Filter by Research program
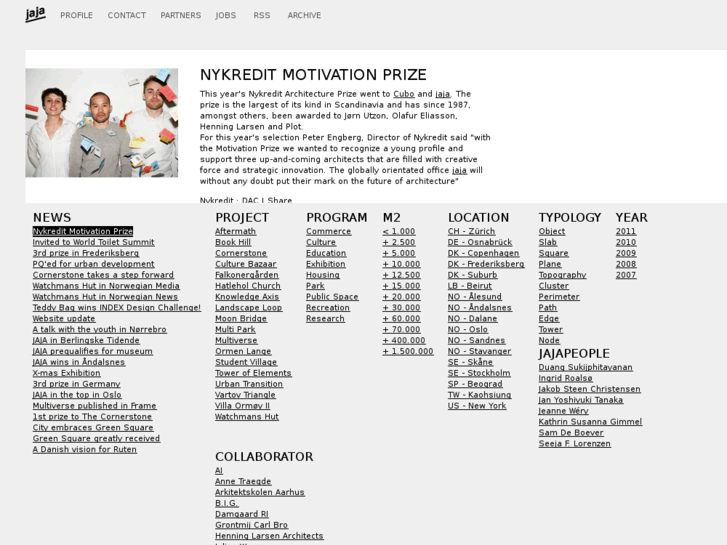 pyautogui.click(x=325, y=319)
